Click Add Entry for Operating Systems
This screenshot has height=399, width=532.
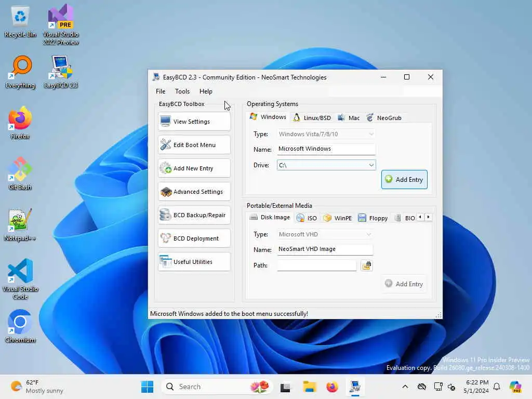point(404,179)
